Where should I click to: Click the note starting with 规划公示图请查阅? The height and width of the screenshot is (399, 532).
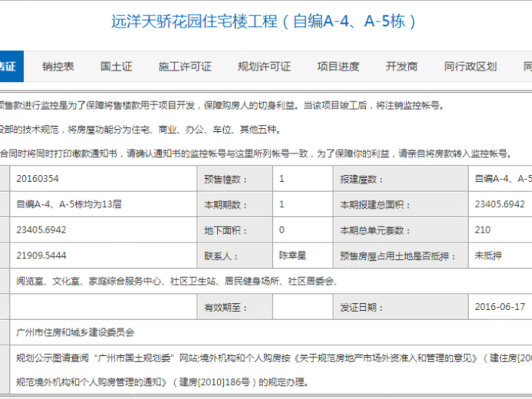pos(274,358)
